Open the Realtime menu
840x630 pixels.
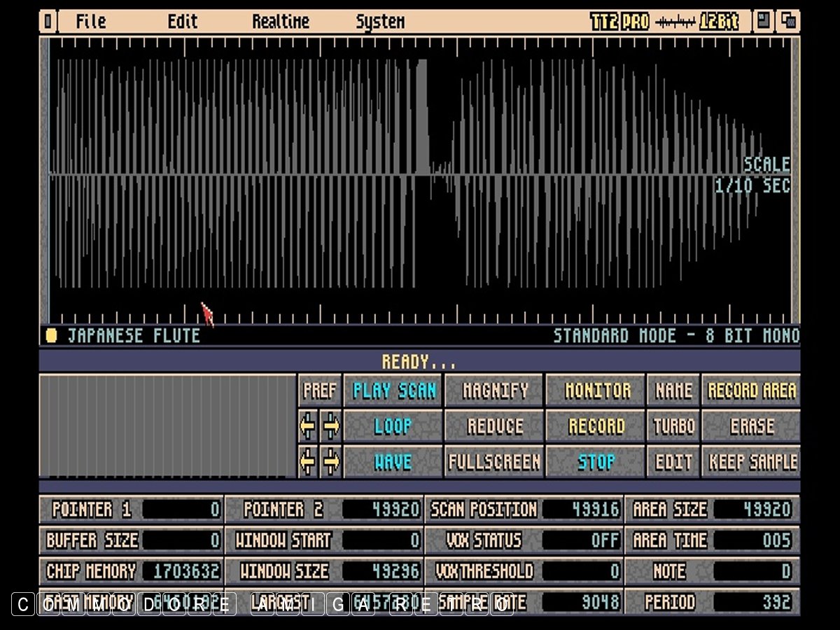[281, 22]
